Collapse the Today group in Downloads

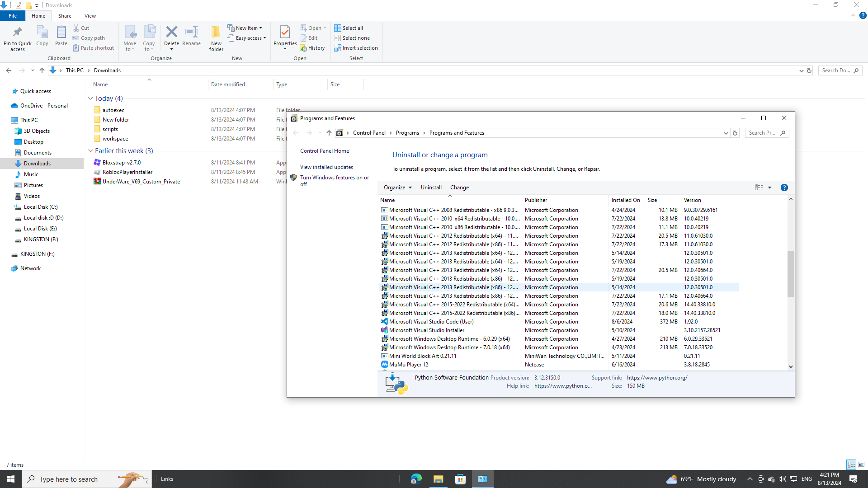click(90, 99)
